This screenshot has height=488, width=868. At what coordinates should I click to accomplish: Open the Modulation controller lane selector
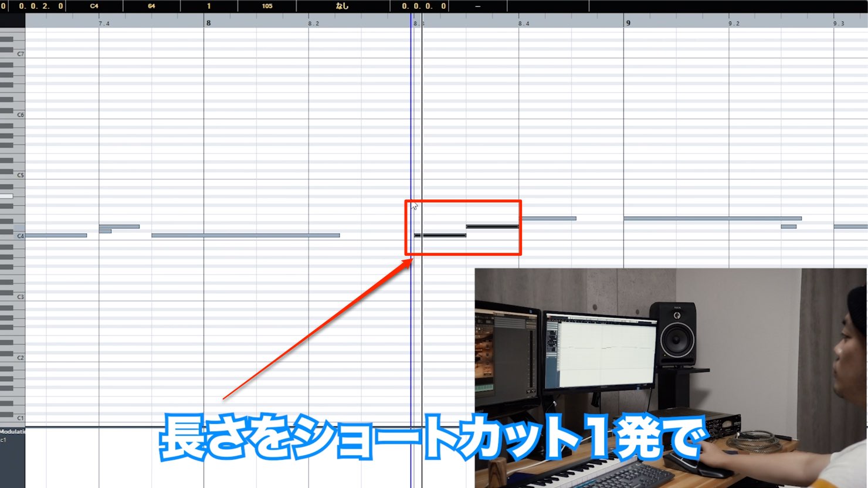pos(12,432)
